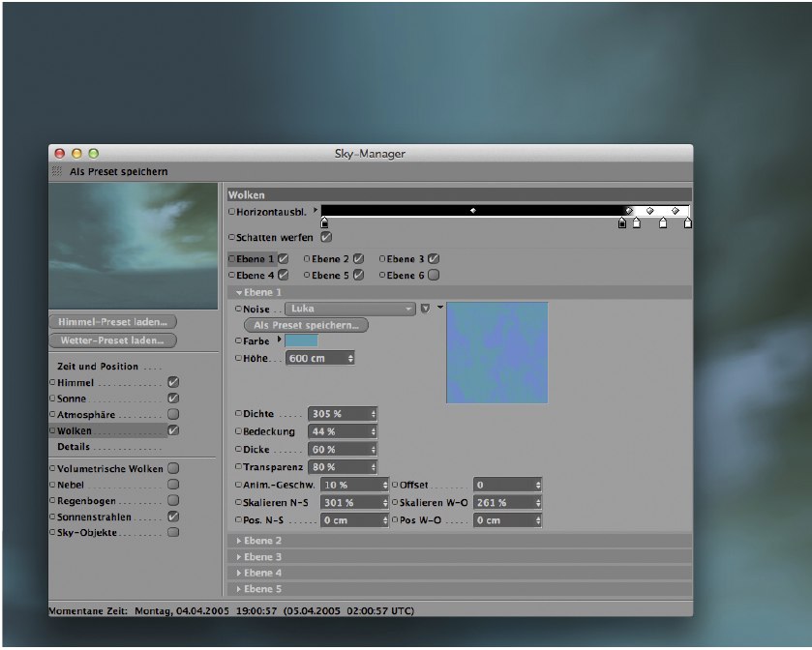Viewport: 812px width, 650px height.
Task: Enable the Ebene 6 checkbox
Action: 434,275
